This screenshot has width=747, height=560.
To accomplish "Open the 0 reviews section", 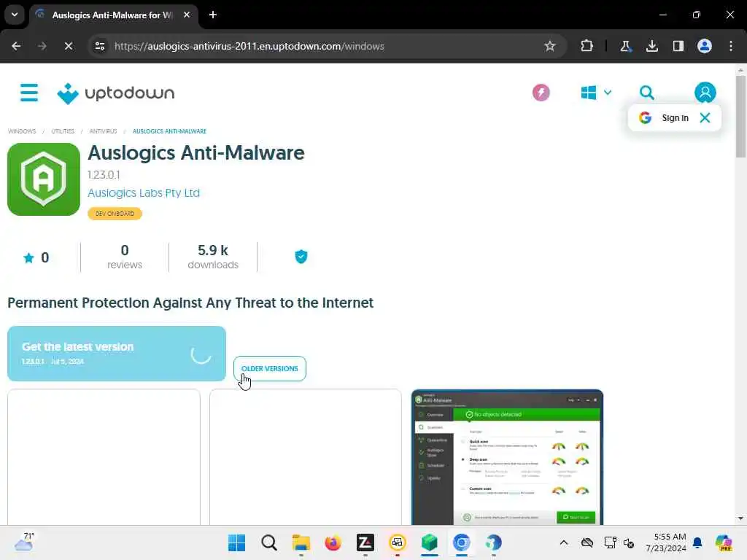I will click(124, 257).
